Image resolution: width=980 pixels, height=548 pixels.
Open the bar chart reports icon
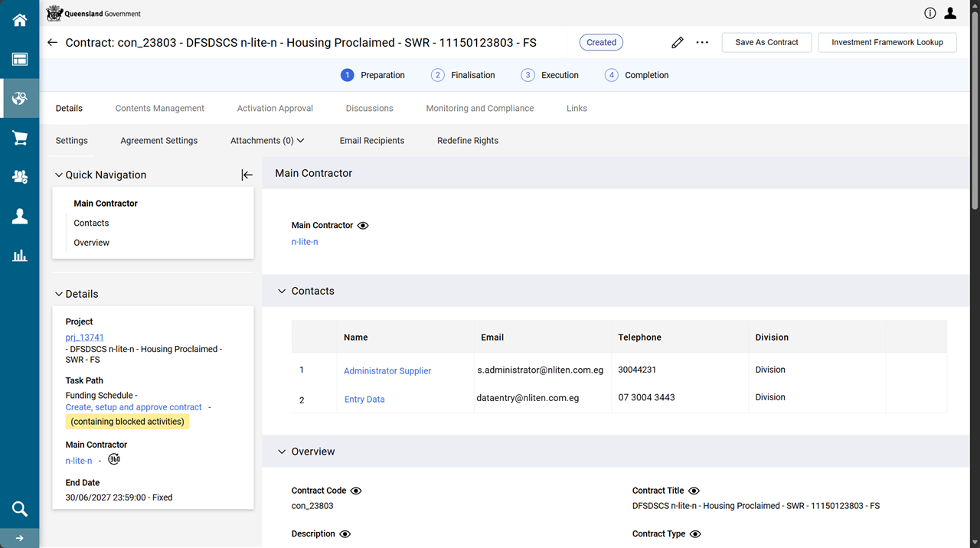point(19,256)
